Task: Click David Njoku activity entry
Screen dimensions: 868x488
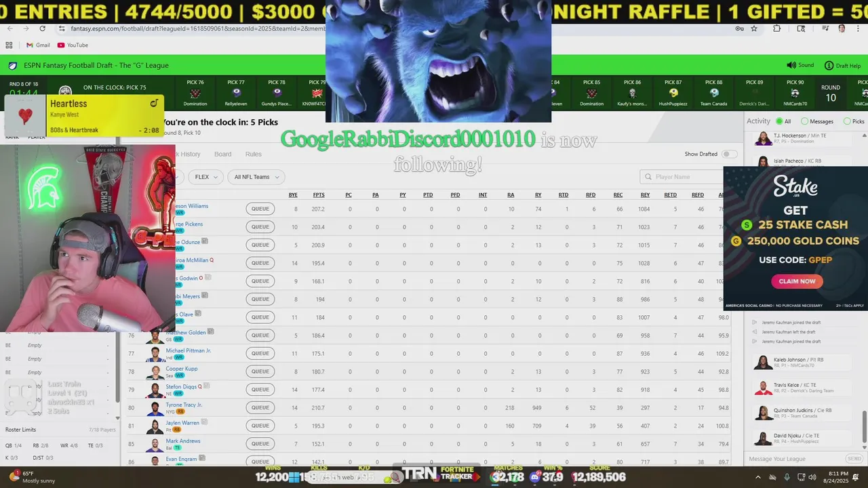Action: pyautogui.click(x=804, y=439)
